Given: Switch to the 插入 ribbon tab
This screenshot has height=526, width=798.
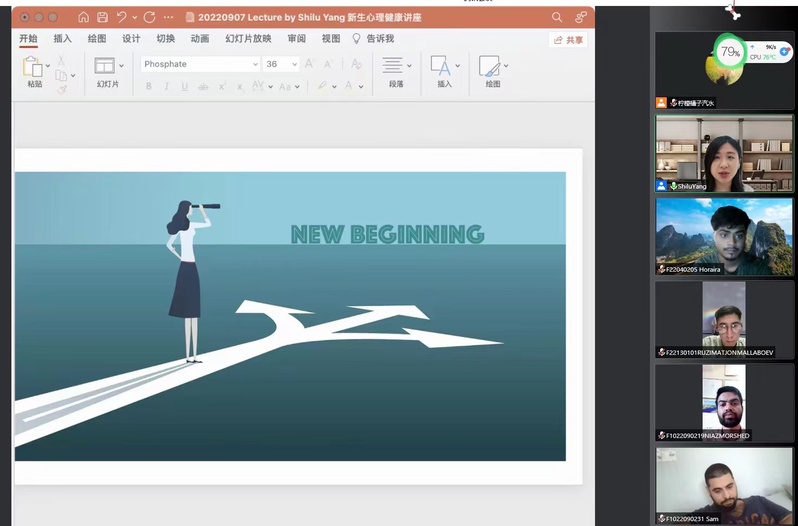Looking at the screenshot, I should pyautogui.click(x=62, y=39).
